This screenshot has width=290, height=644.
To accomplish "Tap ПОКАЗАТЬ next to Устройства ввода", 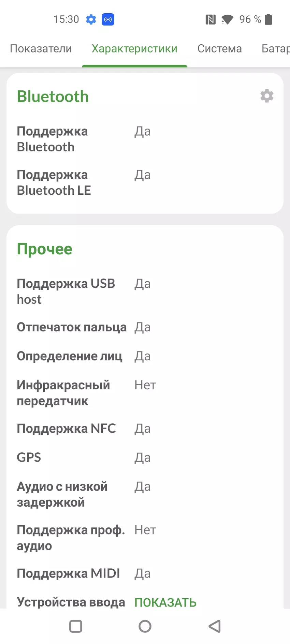I will point(165,602).
